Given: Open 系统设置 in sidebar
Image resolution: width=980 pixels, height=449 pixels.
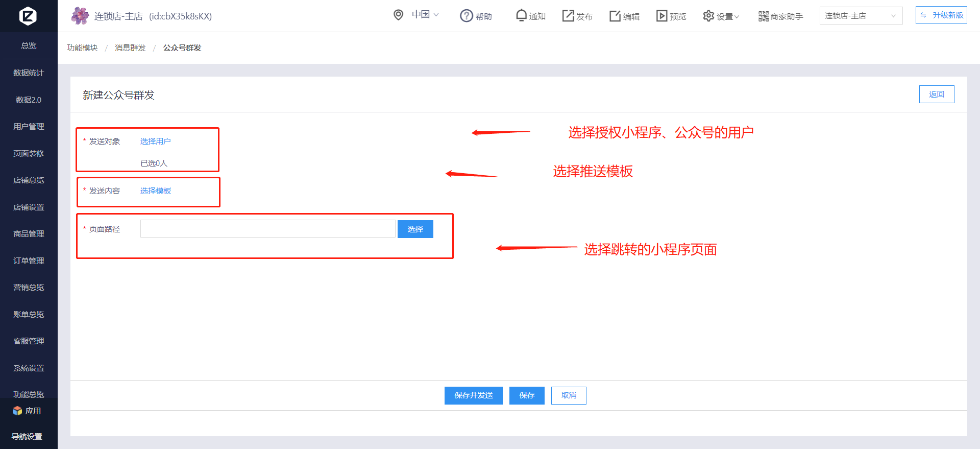Looking at the screenshot, I should click(x=29, y=368).
